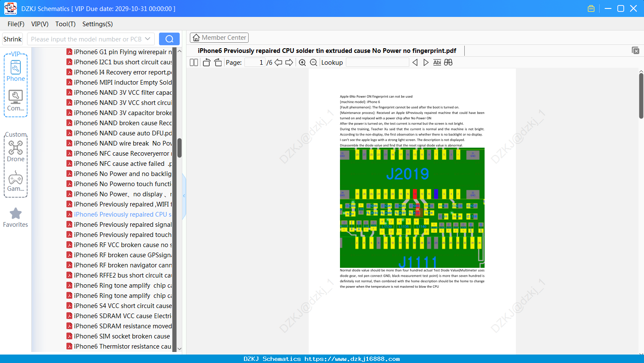The image size is (644, 363).
Task: Open iPhone6 NAND 3V capacitor broke file
Action: click(123, 113)
